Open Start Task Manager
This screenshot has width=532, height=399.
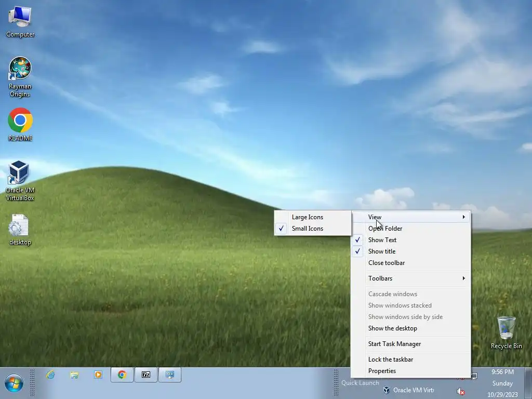coord(411,344)
